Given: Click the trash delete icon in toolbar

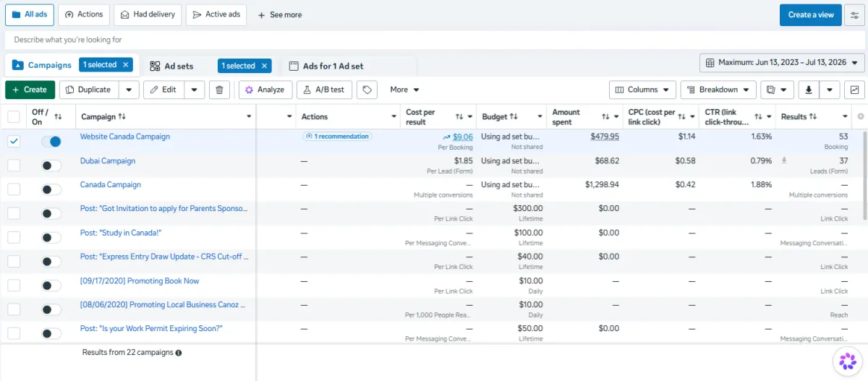Looking at the screenshot, I should [220, 90].
